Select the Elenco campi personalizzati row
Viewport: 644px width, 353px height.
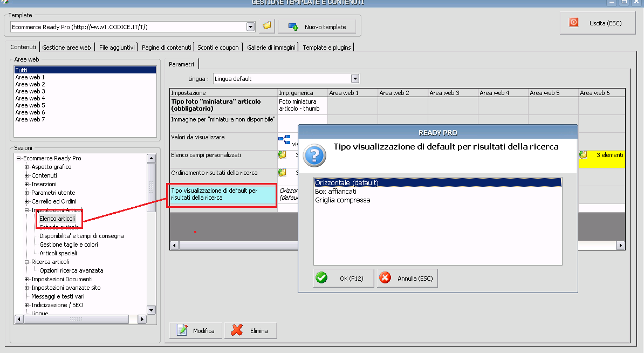tap(223, 159)
